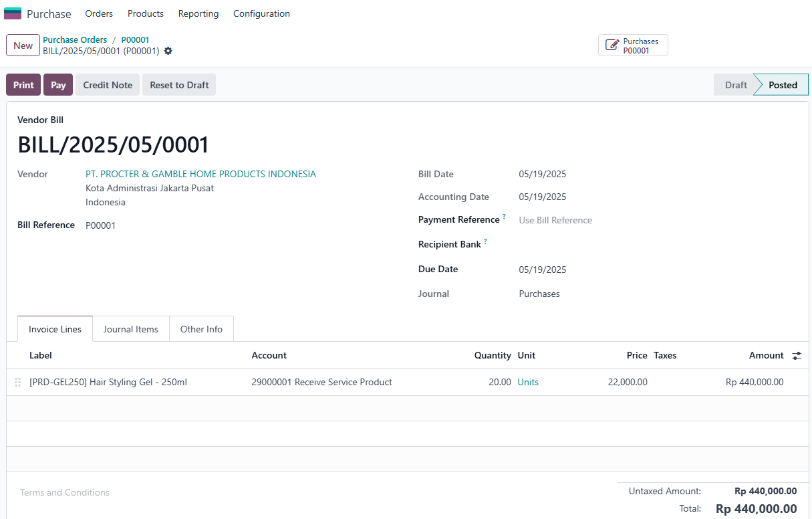Click Reset to Draft button

pos(179,85)
